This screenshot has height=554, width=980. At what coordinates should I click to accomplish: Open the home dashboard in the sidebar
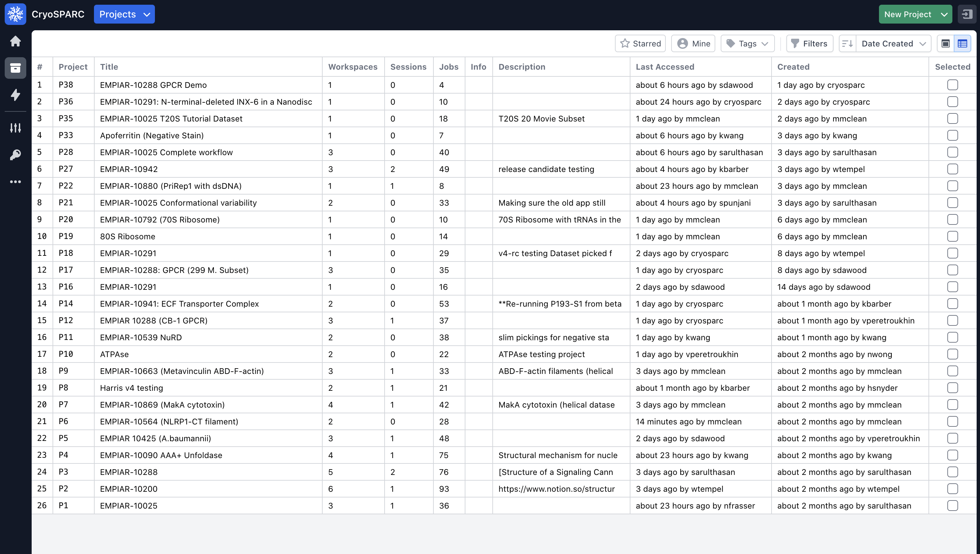click(x=15, y=41)
